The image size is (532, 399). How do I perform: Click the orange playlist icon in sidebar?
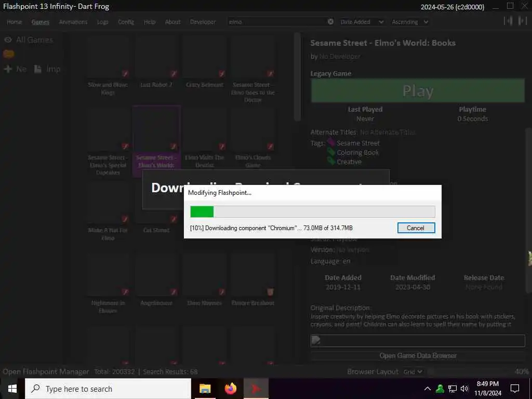point(9,54)
